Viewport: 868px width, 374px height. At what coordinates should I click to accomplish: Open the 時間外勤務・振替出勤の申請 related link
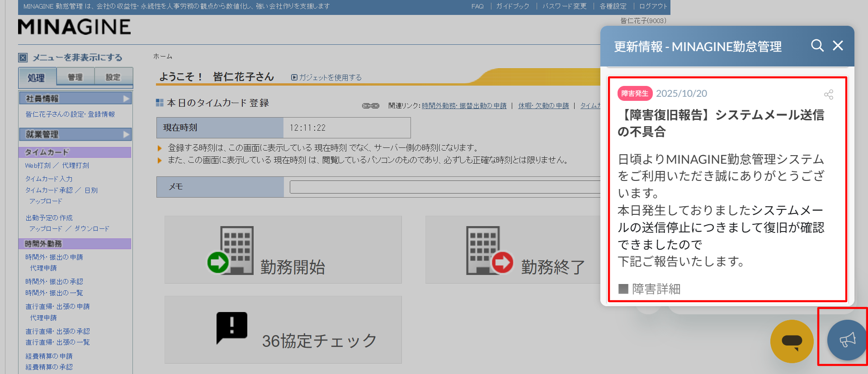[464, 106]
